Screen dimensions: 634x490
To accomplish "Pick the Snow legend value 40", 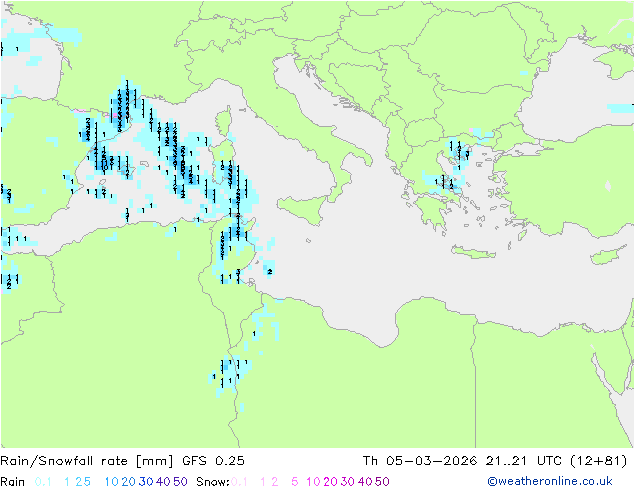I will 365,482.
